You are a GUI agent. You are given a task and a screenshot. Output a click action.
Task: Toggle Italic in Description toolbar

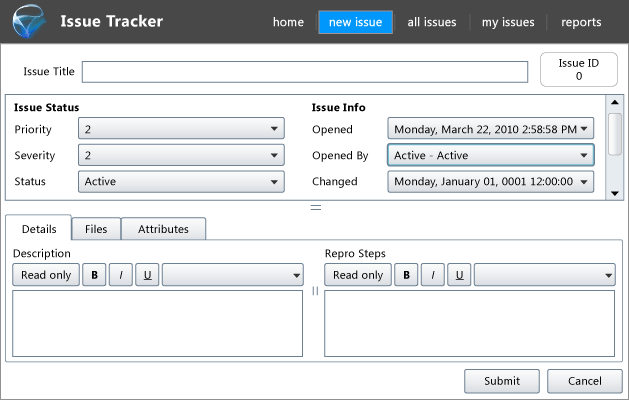pyautogui.click(x=120, y=275)
